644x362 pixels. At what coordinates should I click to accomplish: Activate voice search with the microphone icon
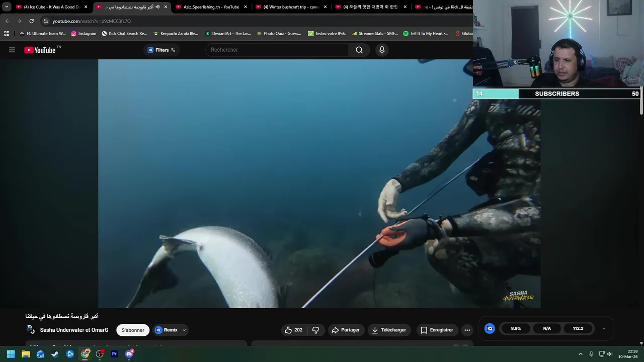pyautogui.click(x=382, y=50)
